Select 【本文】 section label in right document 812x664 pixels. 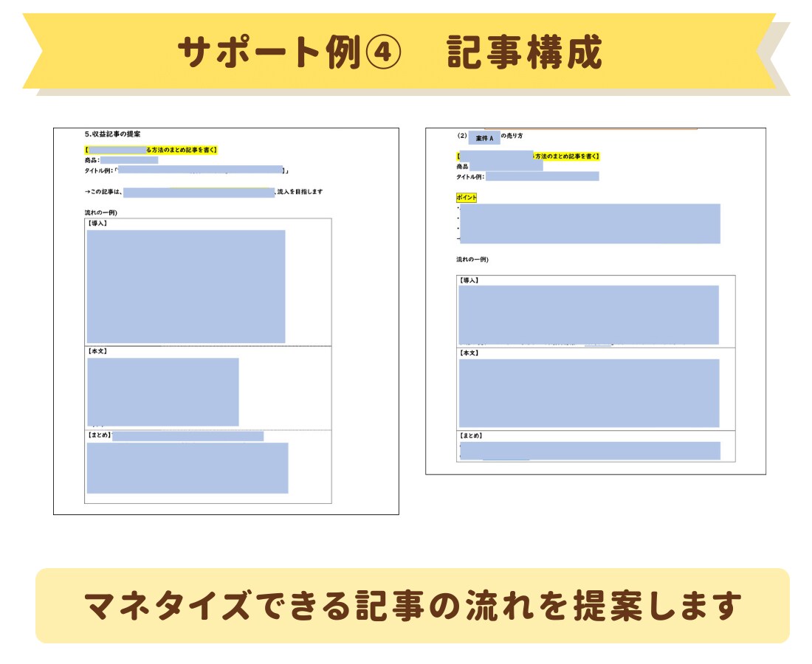pyautogui.click(x=469, y=353)
